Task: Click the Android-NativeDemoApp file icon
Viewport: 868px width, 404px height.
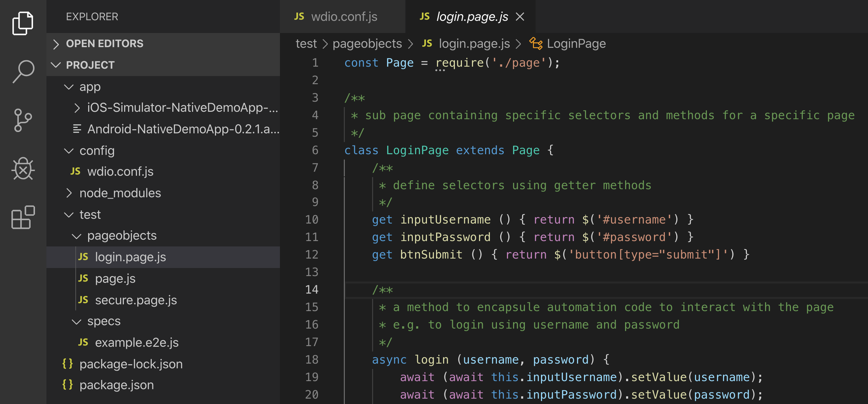Action: click(77, 129)
